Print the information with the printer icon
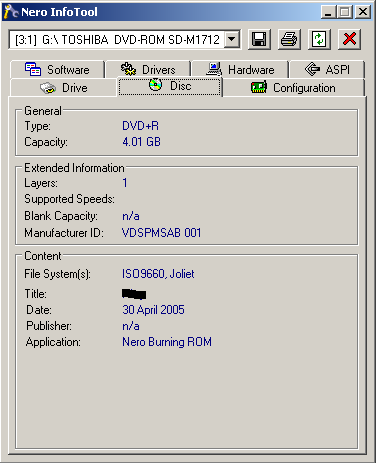The height and width of the screenshot is (463, 376). 289,39
